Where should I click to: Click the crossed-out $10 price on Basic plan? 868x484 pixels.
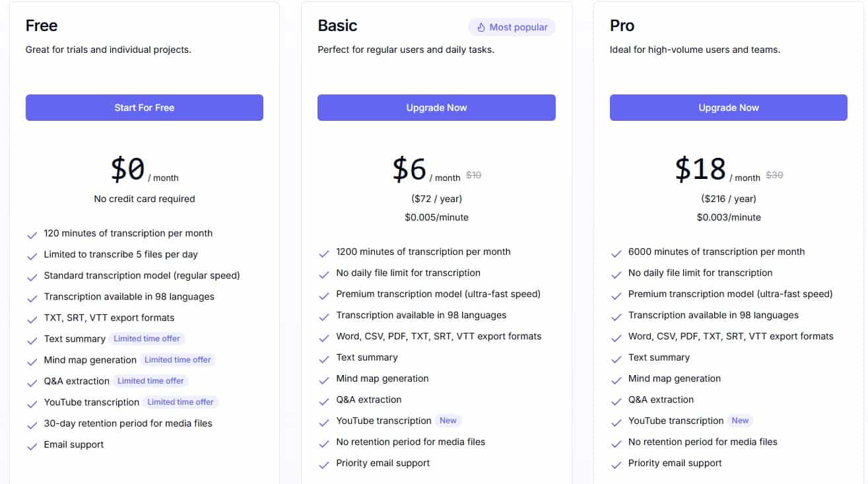[x=473, y=174]
